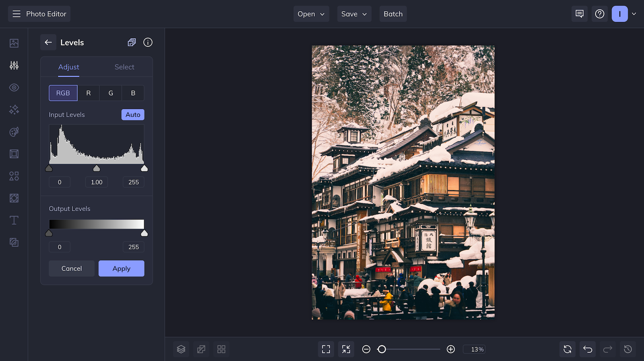Switch to the Select tab
This screenshot has width=644, height=361.
(x=124, y=67)
